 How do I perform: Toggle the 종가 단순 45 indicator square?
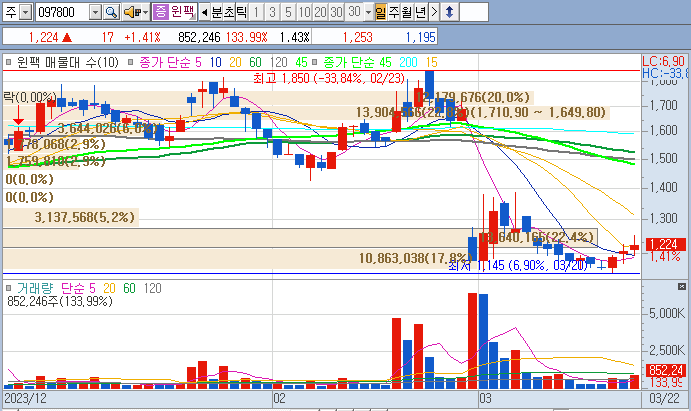point(314,62)
